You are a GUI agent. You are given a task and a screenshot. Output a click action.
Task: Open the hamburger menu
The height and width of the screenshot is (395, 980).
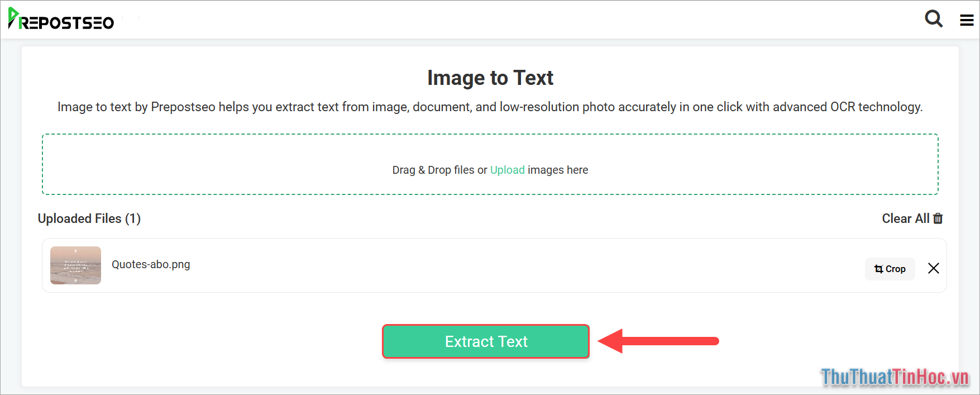pos(967,20)
